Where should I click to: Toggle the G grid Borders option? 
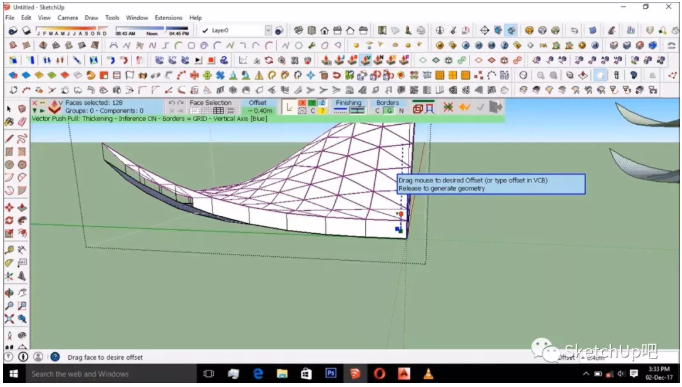click(389, 111)
